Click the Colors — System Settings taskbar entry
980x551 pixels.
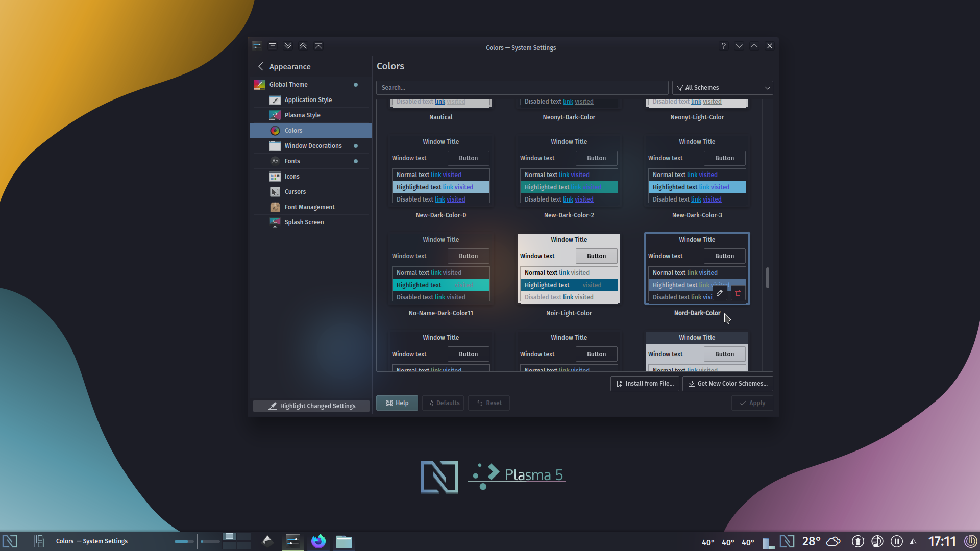click(92, 541)
